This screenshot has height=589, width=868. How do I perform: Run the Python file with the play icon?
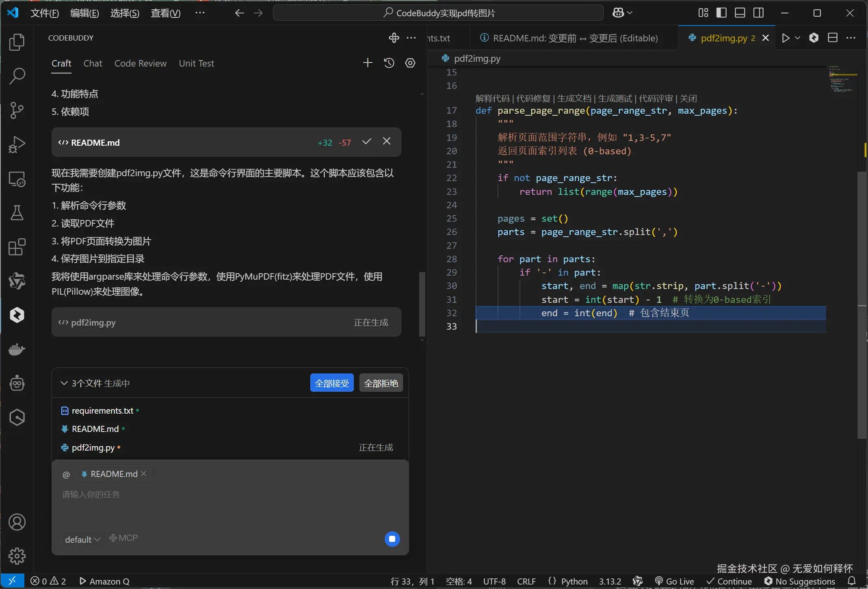pos(786,38)
